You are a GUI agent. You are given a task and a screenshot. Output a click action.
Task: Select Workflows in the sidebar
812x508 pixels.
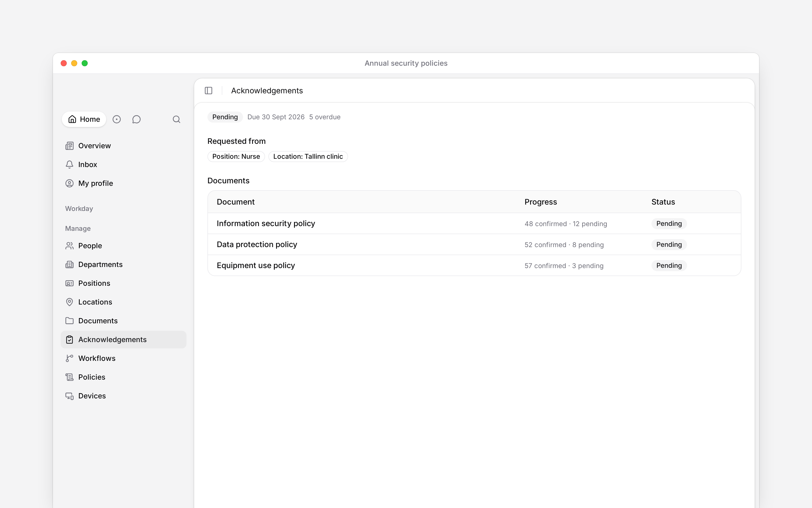coord(124,358)
